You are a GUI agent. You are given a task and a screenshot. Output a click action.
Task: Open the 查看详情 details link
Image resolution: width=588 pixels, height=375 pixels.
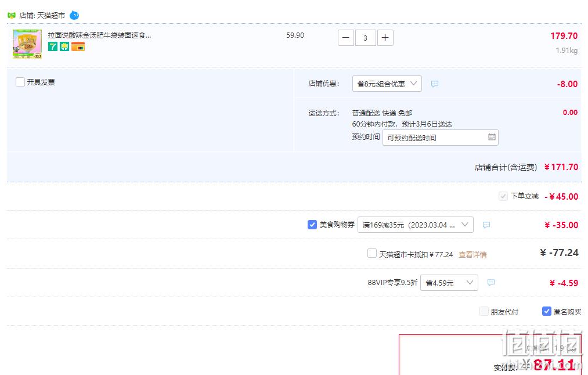click(472, 255)
